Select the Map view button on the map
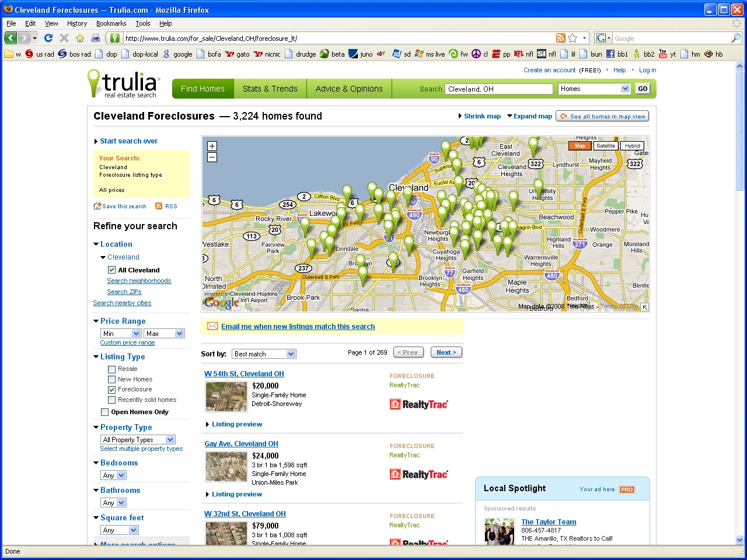 [580, 146]
